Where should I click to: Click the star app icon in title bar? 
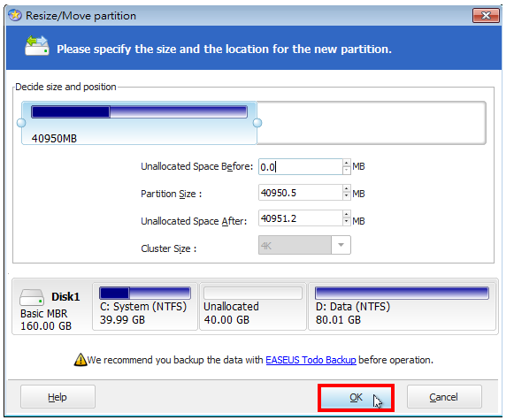[x=15, y=15]
